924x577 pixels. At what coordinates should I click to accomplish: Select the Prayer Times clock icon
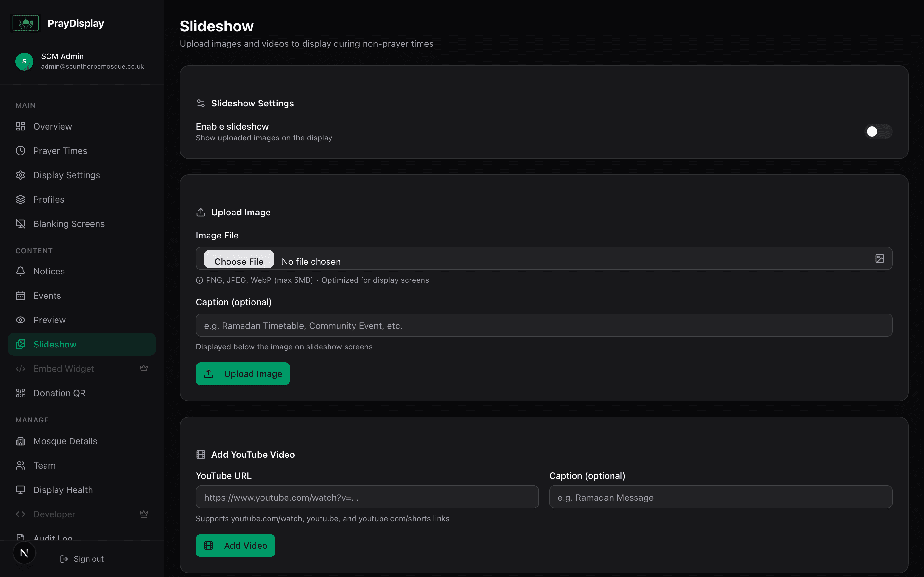[20, 150]
